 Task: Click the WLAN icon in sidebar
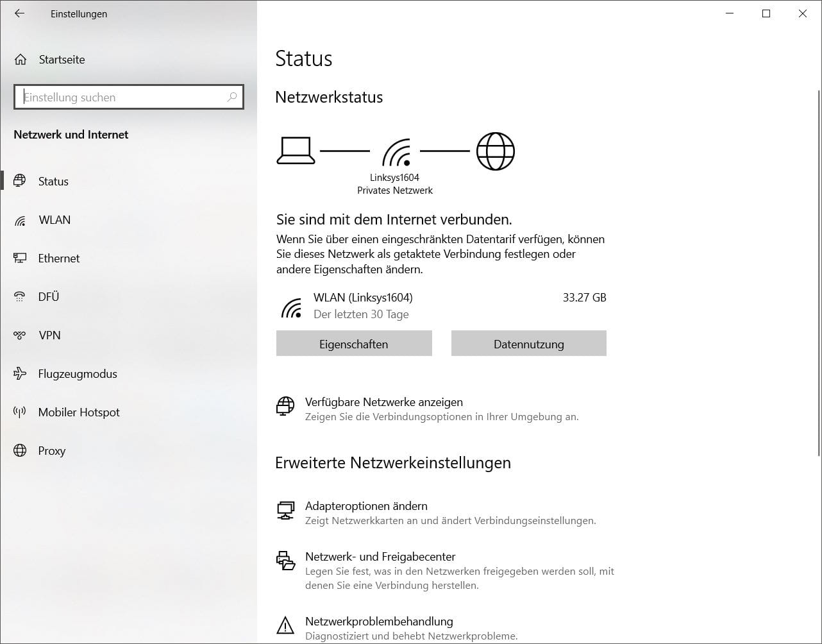pyautogui.click(x=20, y=220)
